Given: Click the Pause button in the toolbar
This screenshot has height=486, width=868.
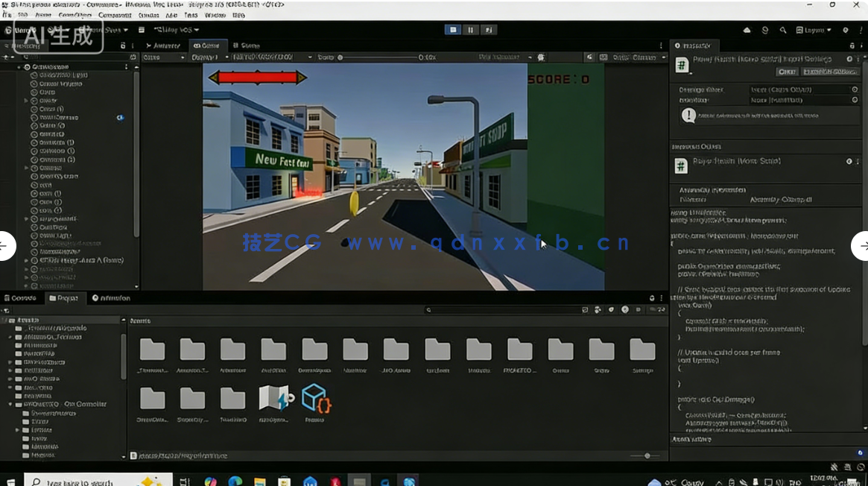Looking at the screenshot, I should [472, 28].
